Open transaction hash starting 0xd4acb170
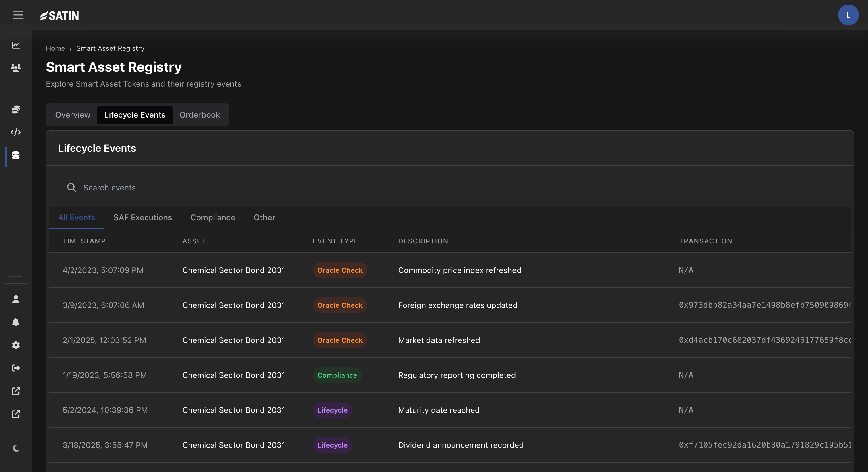The height and width of the screenshot is (472, 868). [765, 340]
